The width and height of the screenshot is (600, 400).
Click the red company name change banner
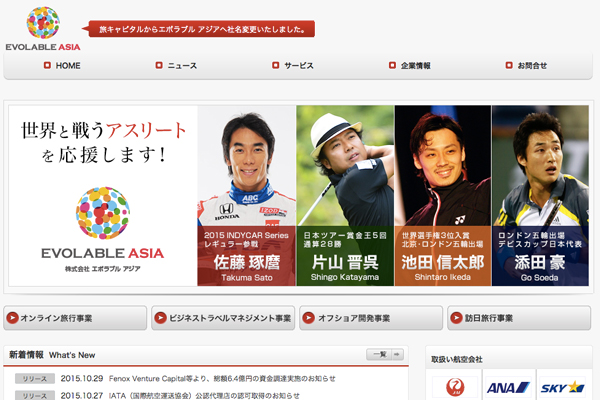point(199,29)
